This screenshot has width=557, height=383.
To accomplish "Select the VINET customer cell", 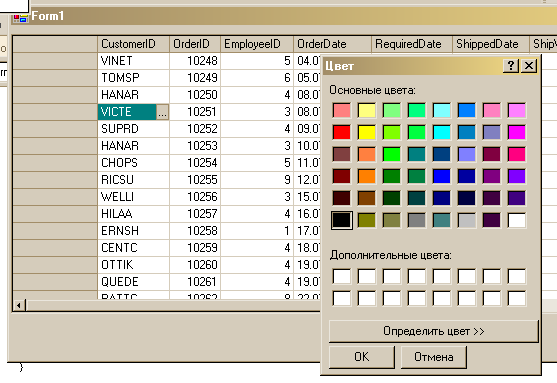I will click(x=133, y=61).
